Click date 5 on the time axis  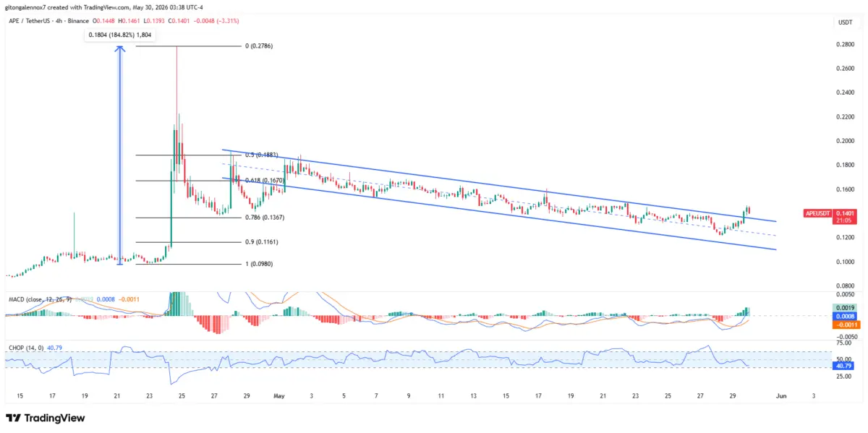point(344,396)
